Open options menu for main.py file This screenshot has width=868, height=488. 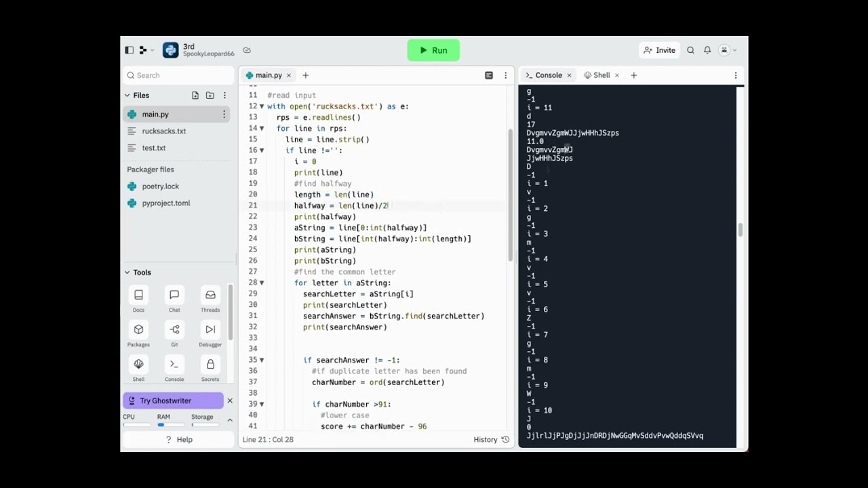pyautogui.click(x=224, y=115)
